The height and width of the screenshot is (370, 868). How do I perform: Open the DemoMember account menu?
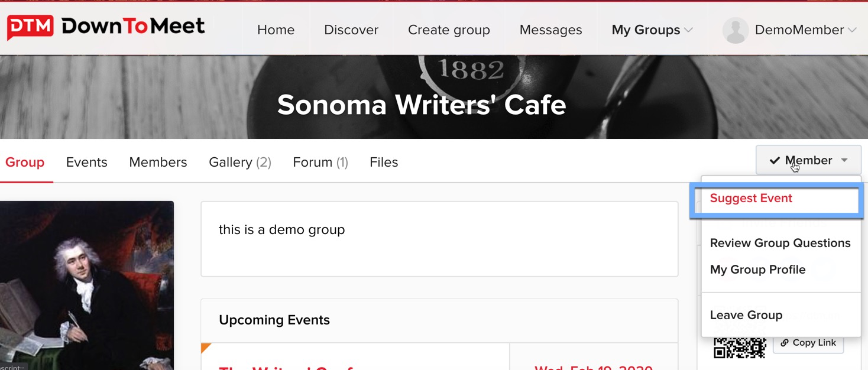(798, 30)
